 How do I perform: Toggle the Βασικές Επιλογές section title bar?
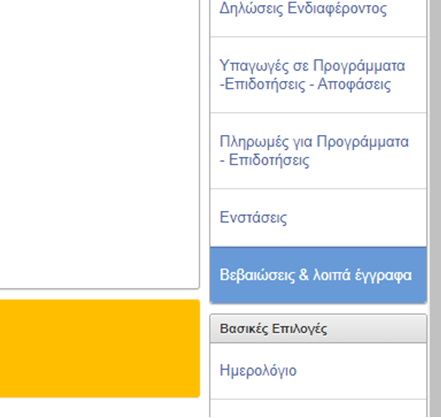[x=318, y=329]
